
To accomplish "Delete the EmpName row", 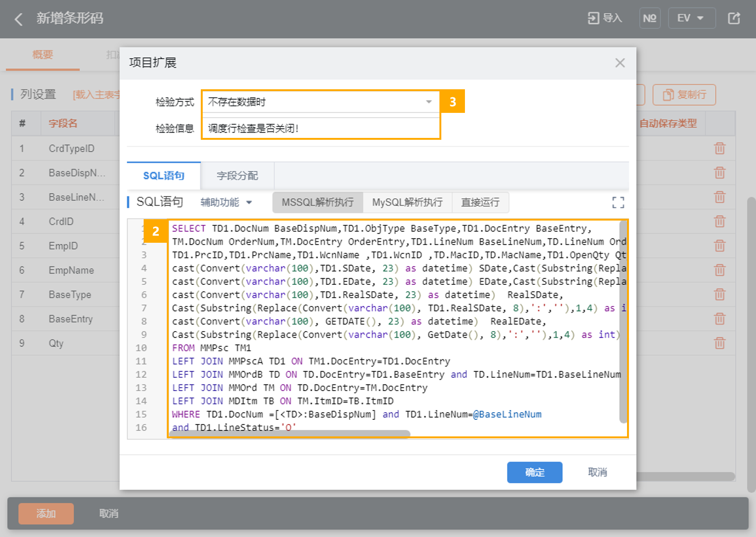I will (x=719, y=270).
